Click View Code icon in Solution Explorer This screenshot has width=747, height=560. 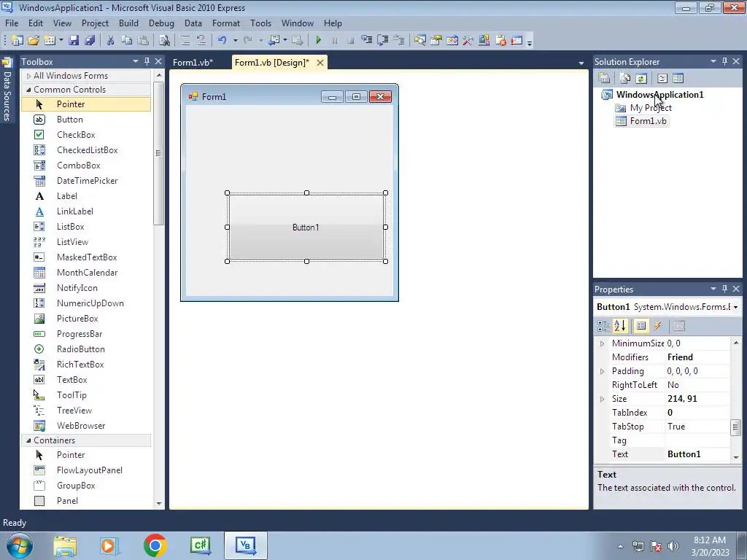662,78
